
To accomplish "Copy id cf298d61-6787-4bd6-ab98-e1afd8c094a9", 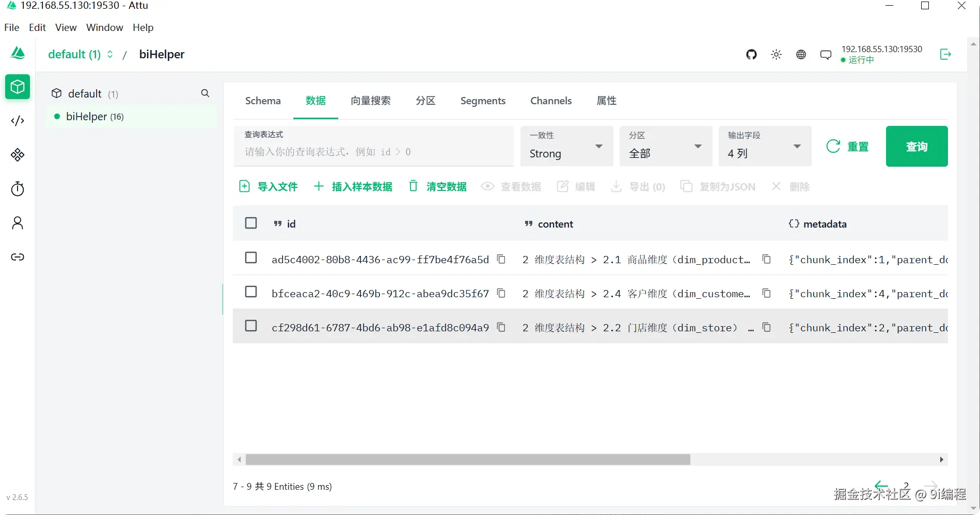I will coord(501,327).
